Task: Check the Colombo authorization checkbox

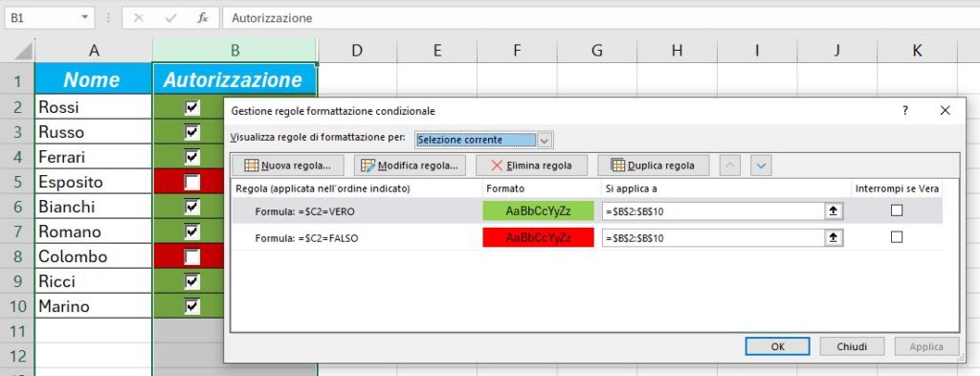Action: (x=191, y=256)
